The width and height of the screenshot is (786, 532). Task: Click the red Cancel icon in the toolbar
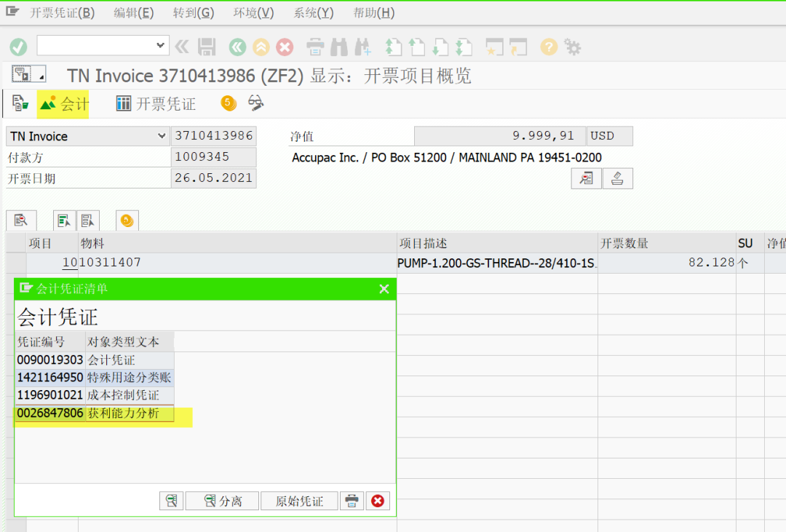click(285, 47)
